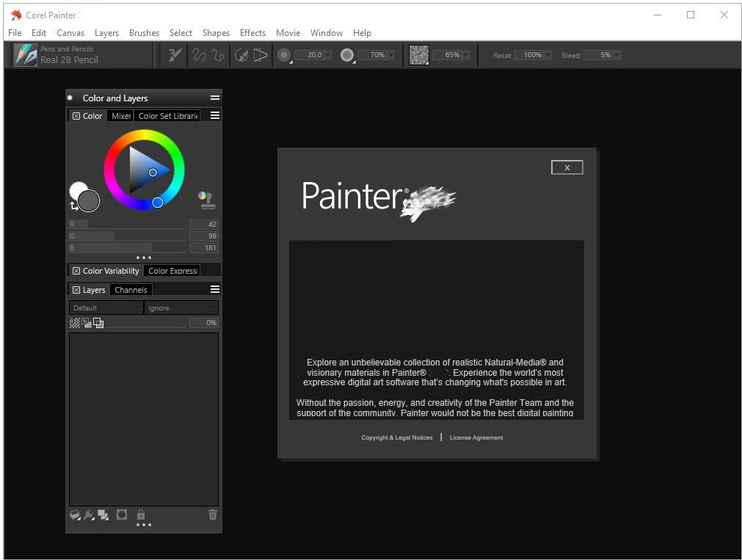Open the Default composite method dropdown
Screen dimensions: 742x560
106,308
